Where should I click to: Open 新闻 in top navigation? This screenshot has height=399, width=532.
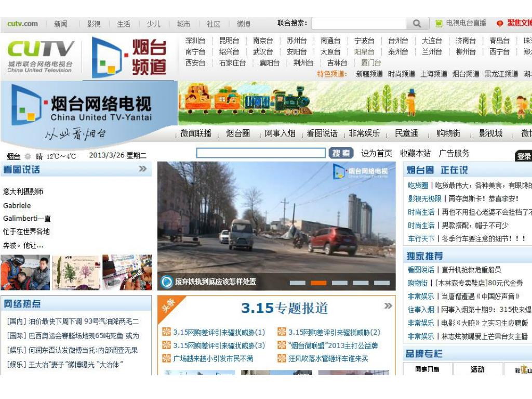61,24
